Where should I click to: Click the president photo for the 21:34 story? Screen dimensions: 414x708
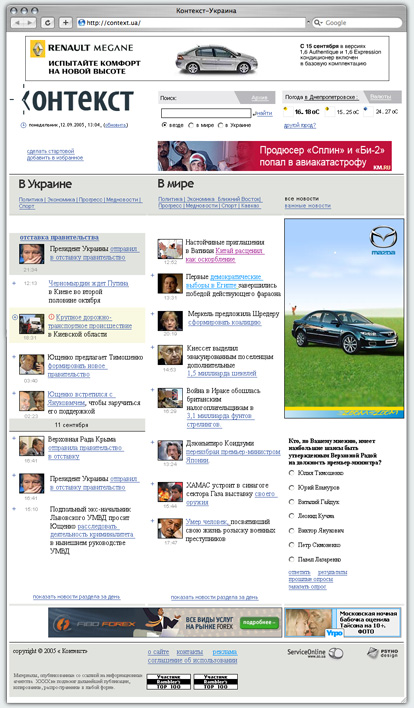(x=32, y=254)
